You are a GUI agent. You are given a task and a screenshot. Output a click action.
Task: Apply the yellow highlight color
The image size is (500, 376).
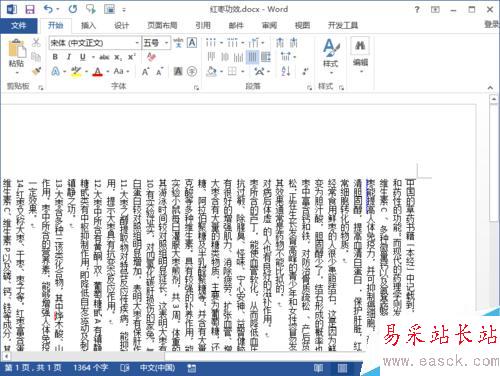tap(76, 71)
